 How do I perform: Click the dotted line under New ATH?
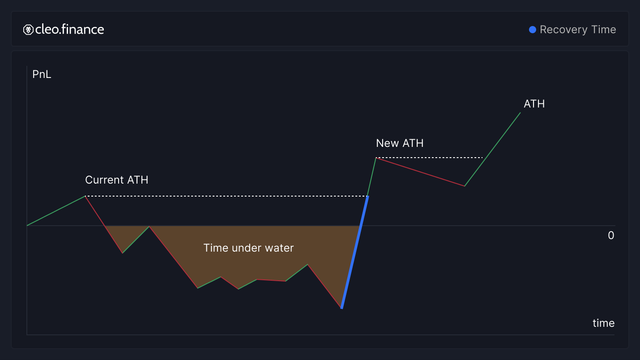[429, 158]
